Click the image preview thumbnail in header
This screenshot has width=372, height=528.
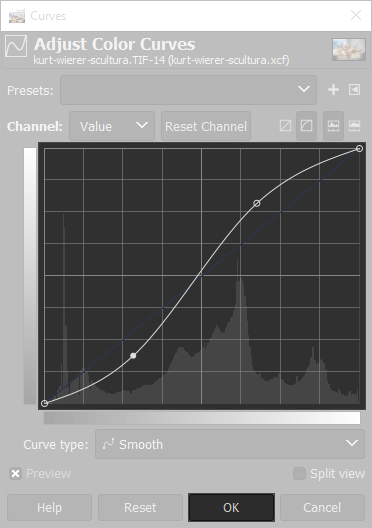(349, 50)
